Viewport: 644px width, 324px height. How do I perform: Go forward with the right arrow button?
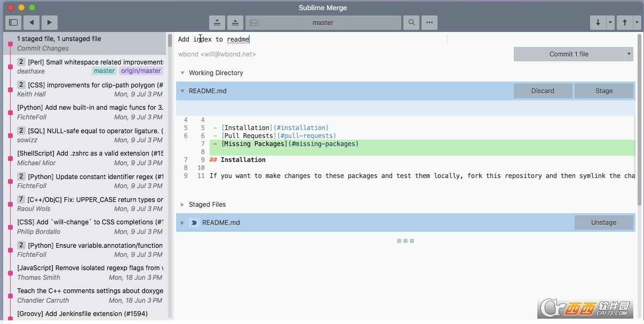[49, 22]
